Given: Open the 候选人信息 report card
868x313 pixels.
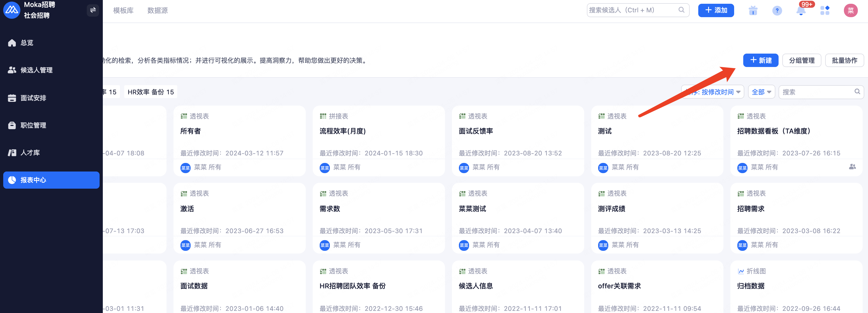Looking at the screenshot, I should [518, 287].
